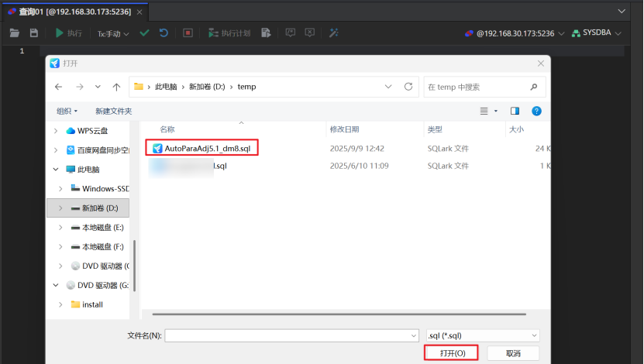The width and height of the screenshot is (644, 364).
Task: Click 此电脑 in the address path
Action: 166,87
